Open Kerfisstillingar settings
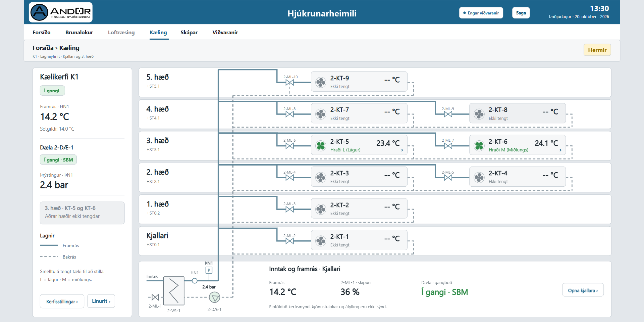The image size is (644, 322). point(62,301)
